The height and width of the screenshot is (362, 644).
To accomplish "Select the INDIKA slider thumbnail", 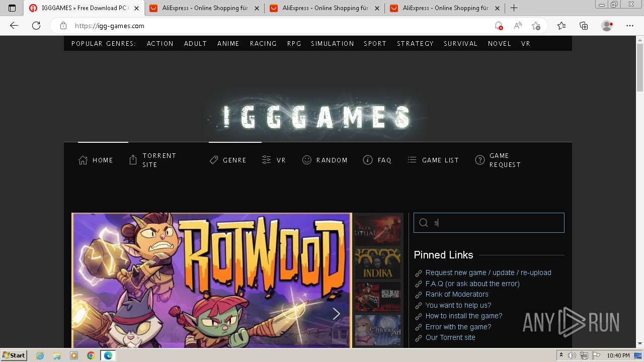I will click(378, 264).
